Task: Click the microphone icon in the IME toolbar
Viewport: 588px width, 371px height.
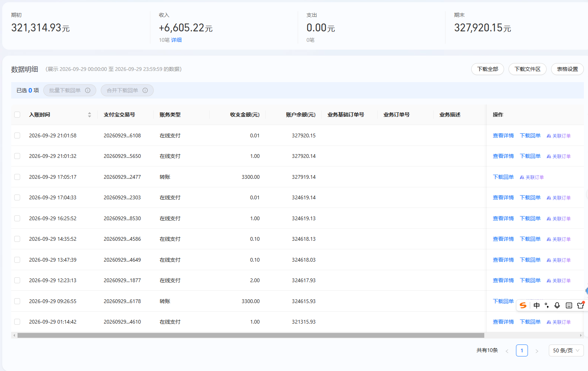Action: (x=557, y=305)
